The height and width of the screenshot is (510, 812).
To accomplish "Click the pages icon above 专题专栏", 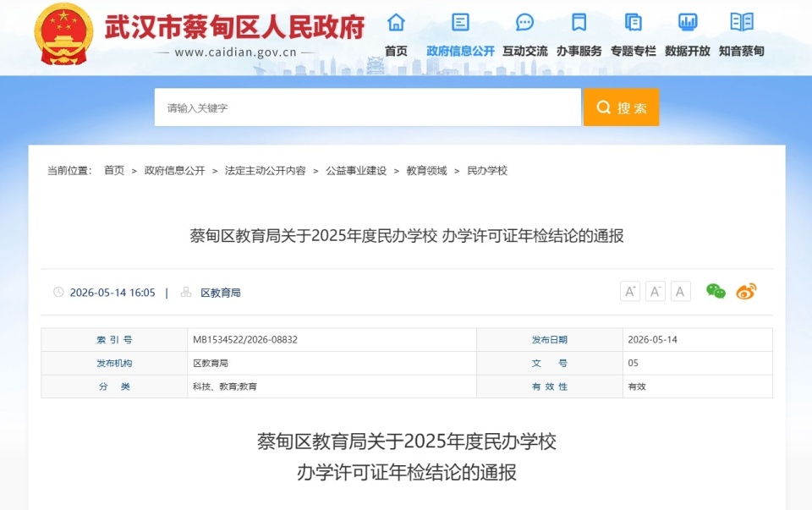I will click(x=633, y=22).
